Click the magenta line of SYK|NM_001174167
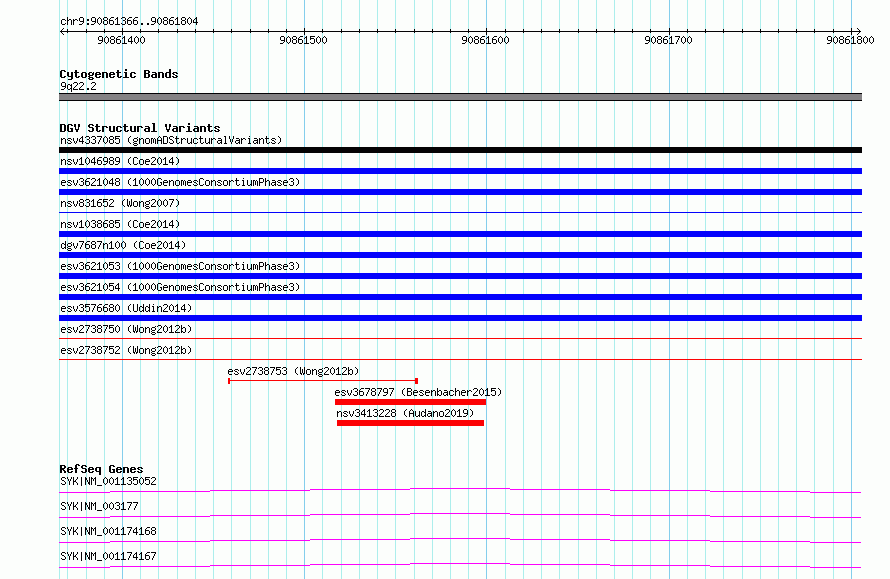890x579 pixels. (x=460, y=565)
